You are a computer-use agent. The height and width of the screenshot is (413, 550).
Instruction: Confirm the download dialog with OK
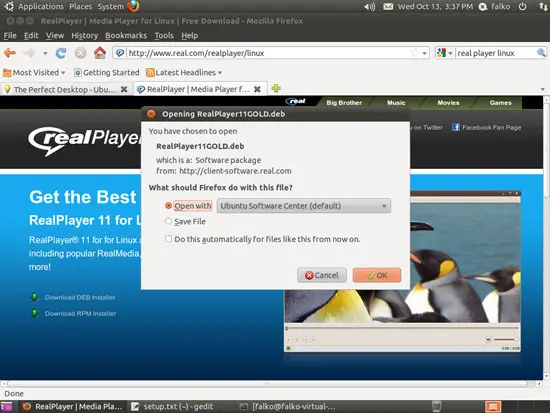[377, 275]
